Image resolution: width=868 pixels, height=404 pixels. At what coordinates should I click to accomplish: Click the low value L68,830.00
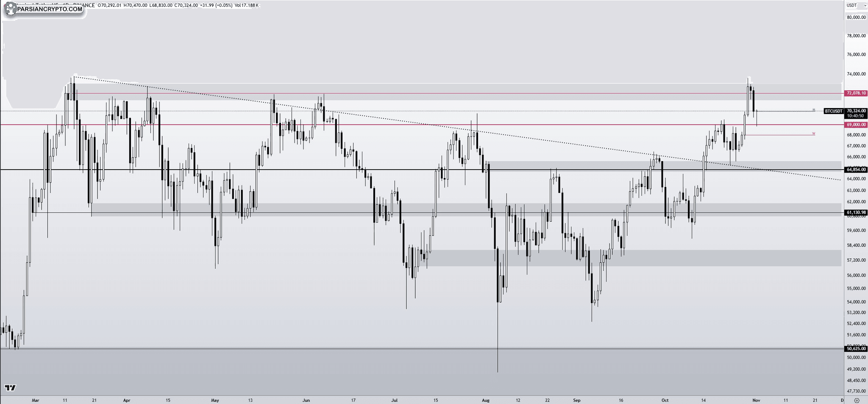click(161, 6)
